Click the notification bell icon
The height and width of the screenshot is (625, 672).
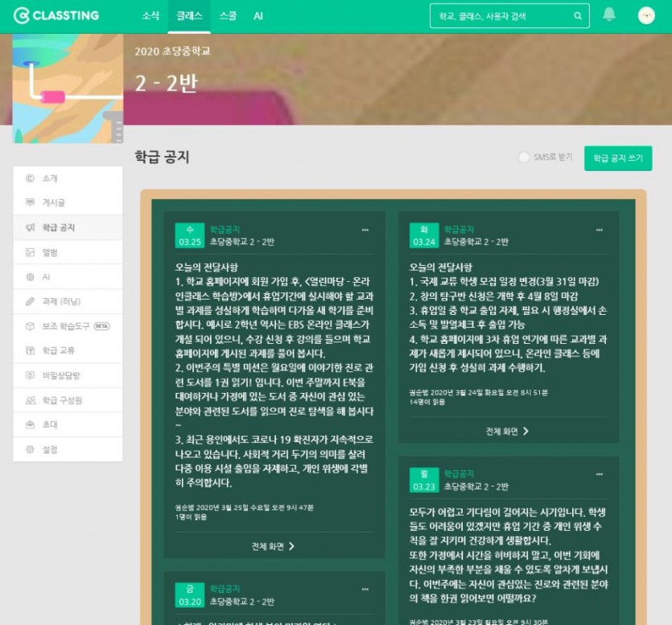tap(609, 15)
